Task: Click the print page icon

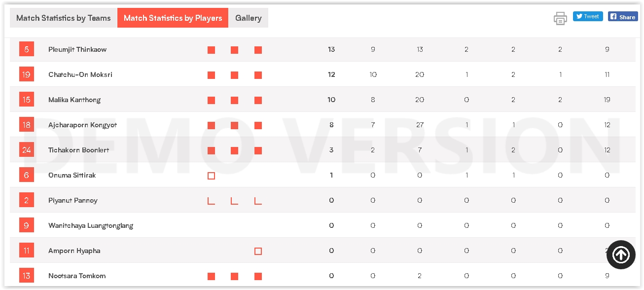Action: point(560,18)
